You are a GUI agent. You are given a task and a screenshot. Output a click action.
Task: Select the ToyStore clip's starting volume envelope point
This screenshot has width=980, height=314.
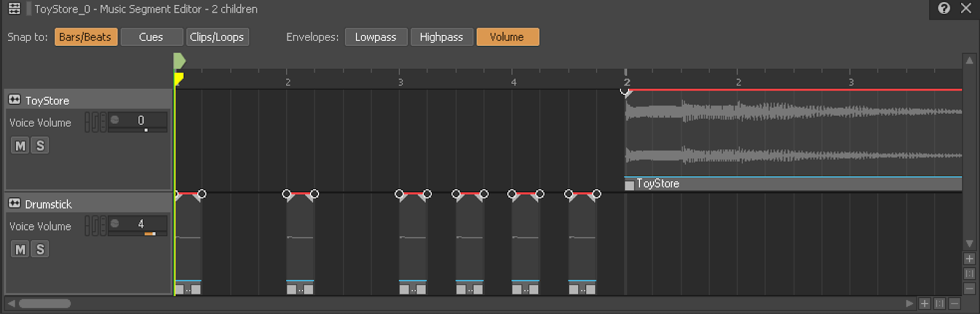[625, 91]
